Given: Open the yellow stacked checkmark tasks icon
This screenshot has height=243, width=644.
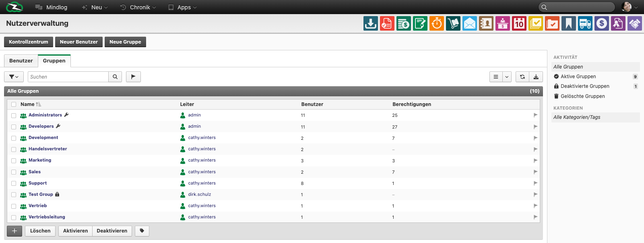Looking at the screenshot, I should pyautogui.click(x=535, y=23).
